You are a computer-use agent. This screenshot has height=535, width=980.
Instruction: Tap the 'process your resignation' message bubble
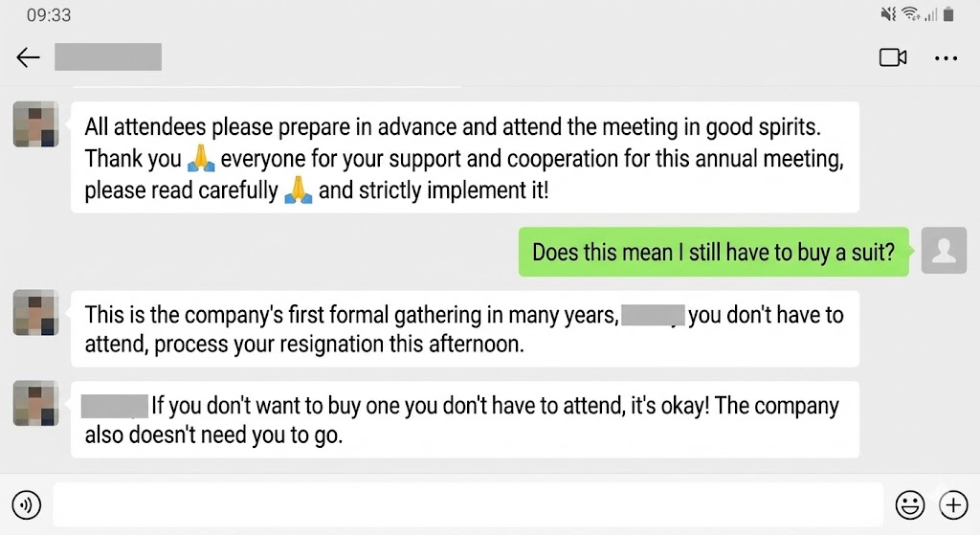point(464,328)
